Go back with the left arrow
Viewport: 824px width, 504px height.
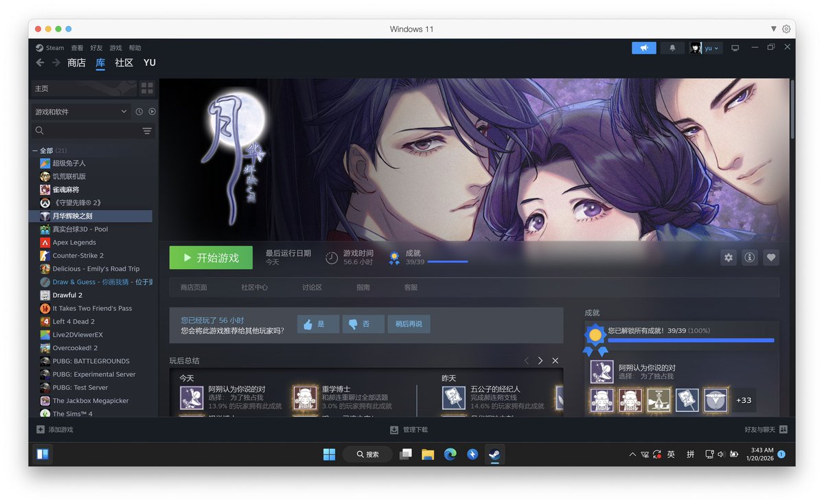[x=40, y=62]
